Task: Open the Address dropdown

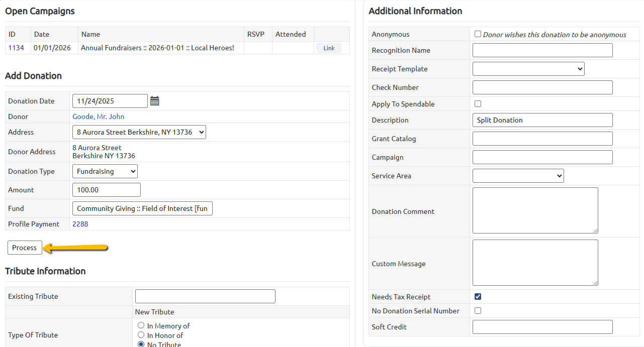Action: coord(139,132)
